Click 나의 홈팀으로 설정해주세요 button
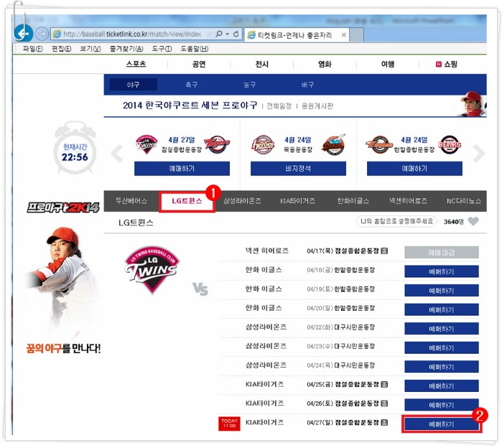The height and width of the screenshot is (448, 502). [396, 221]
